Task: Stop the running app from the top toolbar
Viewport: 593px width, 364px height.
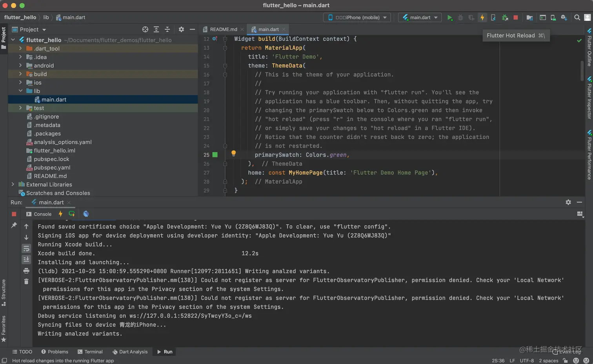Action: tap(516, 18)
